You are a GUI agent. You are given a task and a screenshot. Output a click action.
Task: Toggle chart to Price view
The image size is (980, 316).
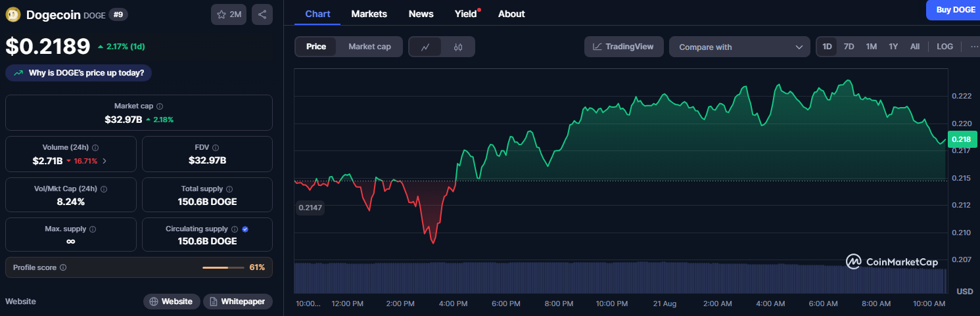click(316, 47)
